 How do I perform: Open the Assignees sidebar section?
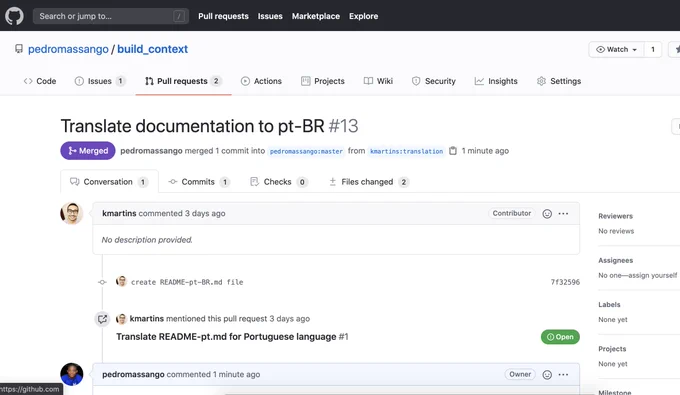pos(615,260)
